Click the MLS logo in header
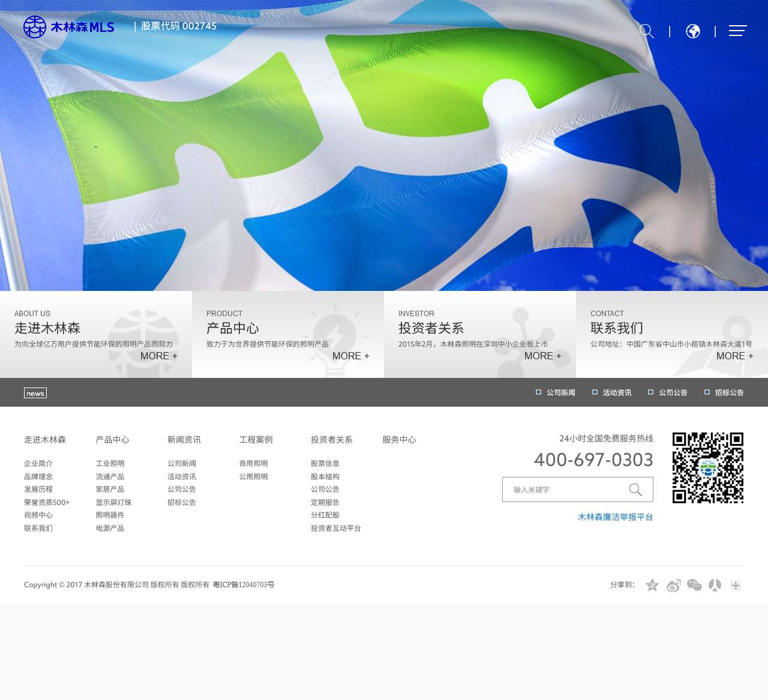The height and width of the screenshot is (700, 768). point(69,27)
